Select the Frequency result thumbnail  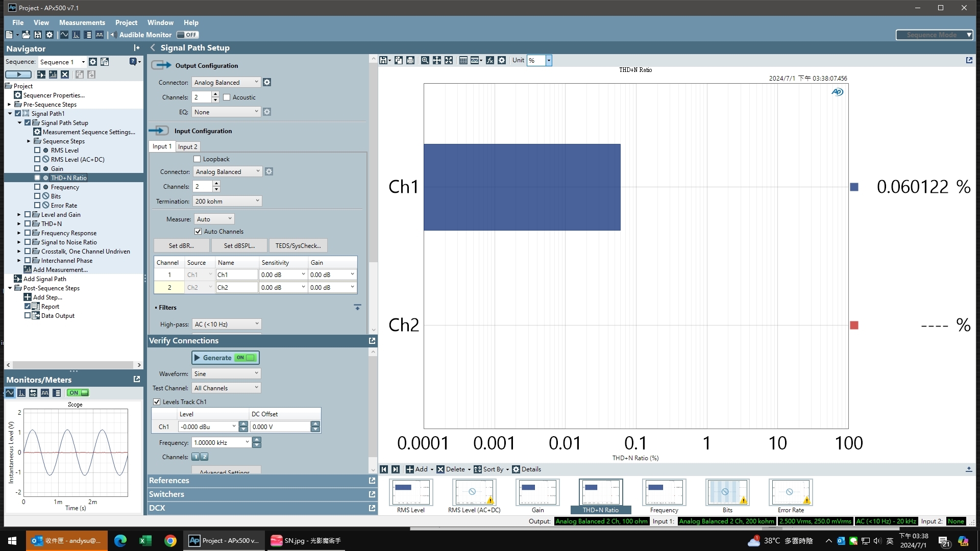[664, 496]
